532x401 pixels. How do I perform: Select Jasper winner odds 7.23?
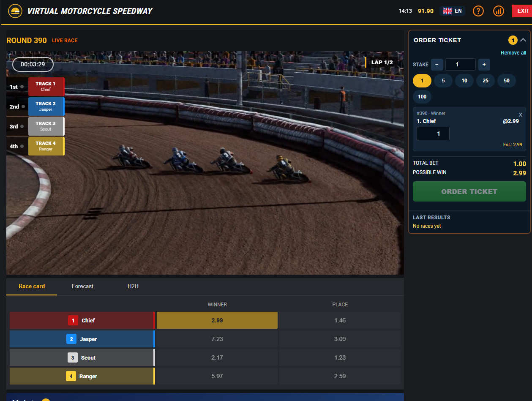[x=217, y=339]
